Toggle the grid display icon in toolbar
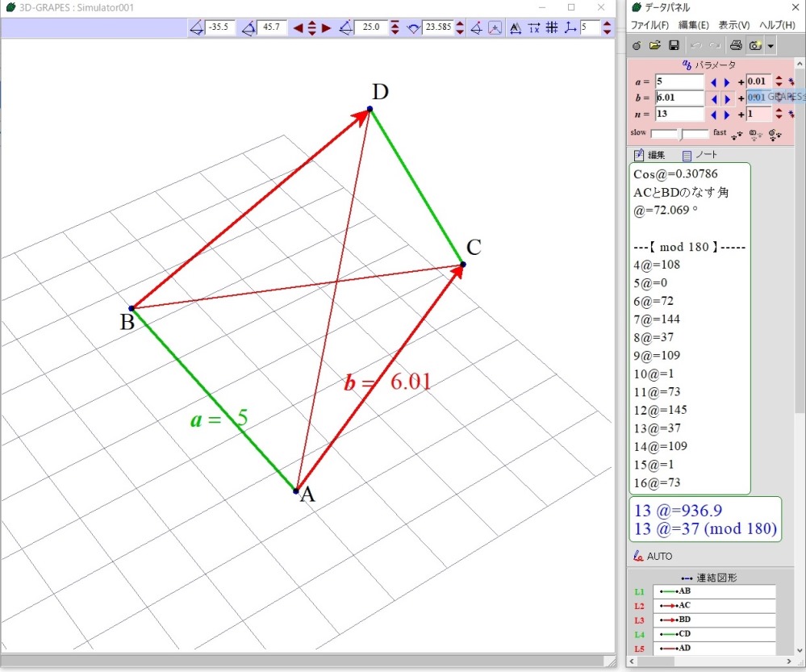Screen dimensions: 806x672 (552, 28)
